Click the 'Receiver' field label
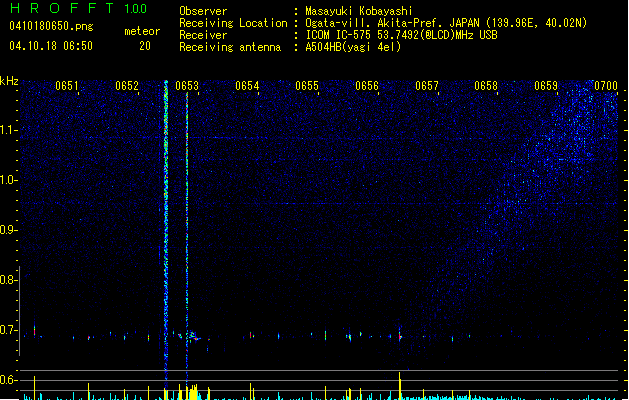 click(x=203, y=35)
